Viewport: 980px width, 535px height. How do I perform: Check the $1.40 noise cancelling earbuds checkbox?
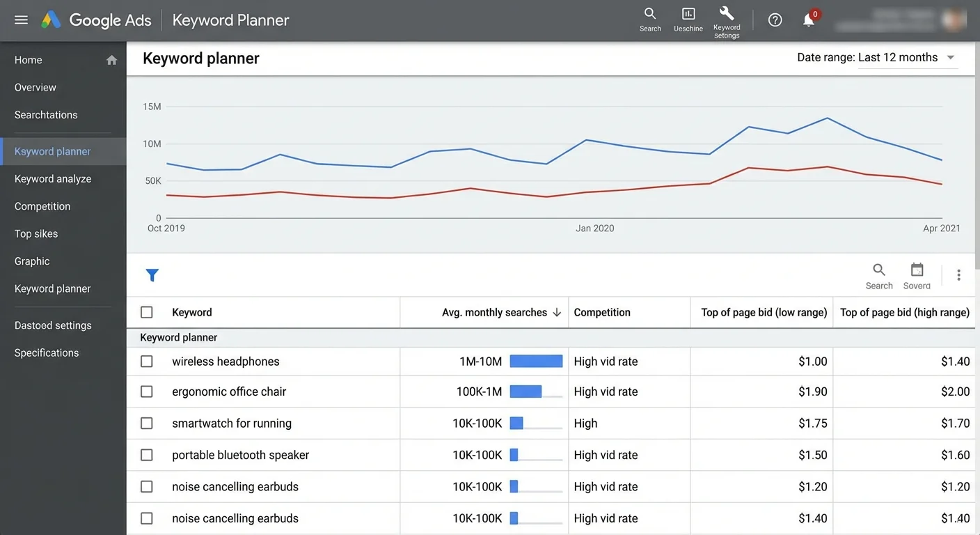(146, 518)
